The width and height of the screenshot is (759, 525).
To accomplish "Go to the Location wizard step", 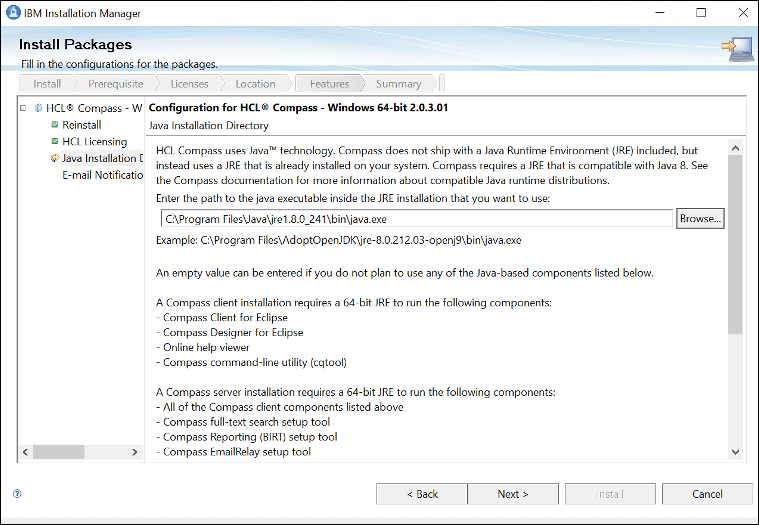I will [x=255, y=84].
